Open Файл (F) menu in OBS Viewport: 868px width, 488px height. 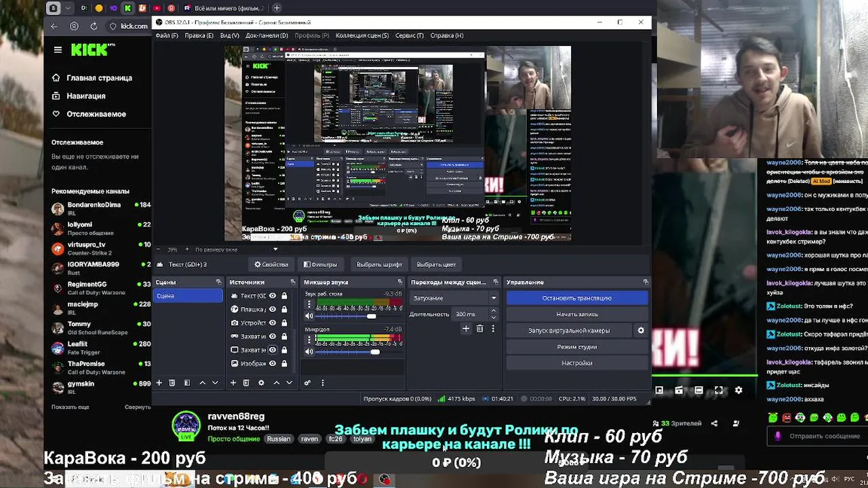tap(167, 35)
